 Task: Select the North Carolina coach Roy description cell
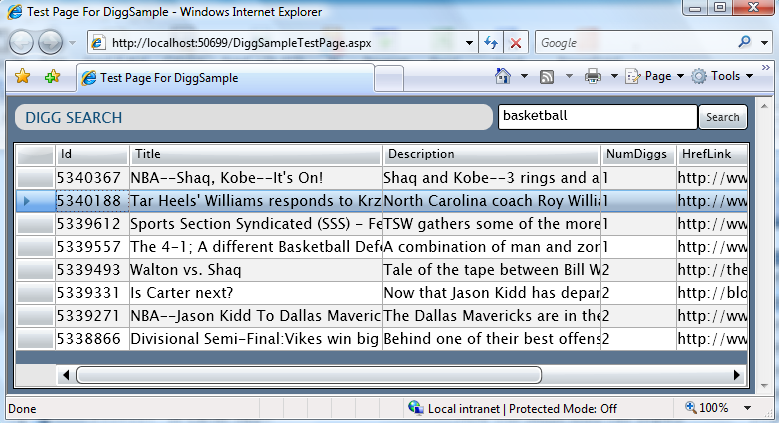(x=491, y=201)
